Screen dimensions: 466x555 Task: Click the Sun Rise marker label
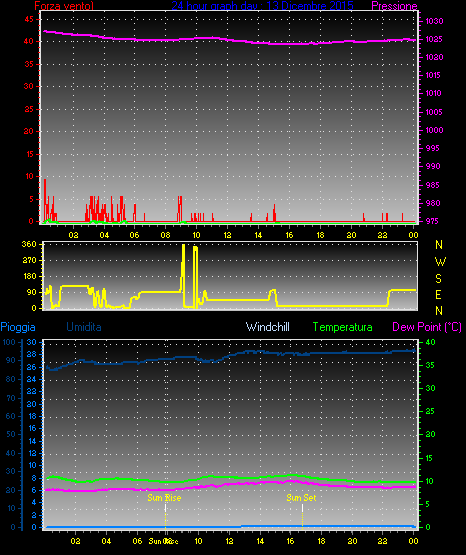coord(164,498)
